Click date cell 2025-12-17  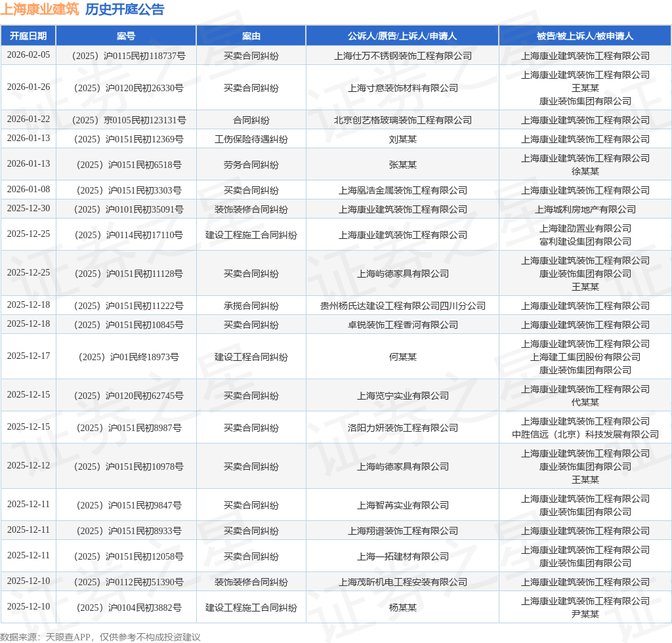(28, 356)
